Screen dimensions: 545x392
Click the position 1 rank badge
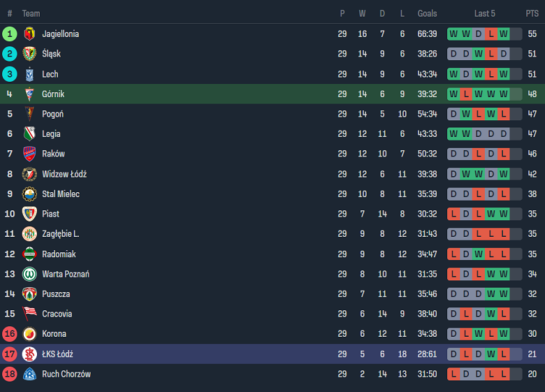10,34
